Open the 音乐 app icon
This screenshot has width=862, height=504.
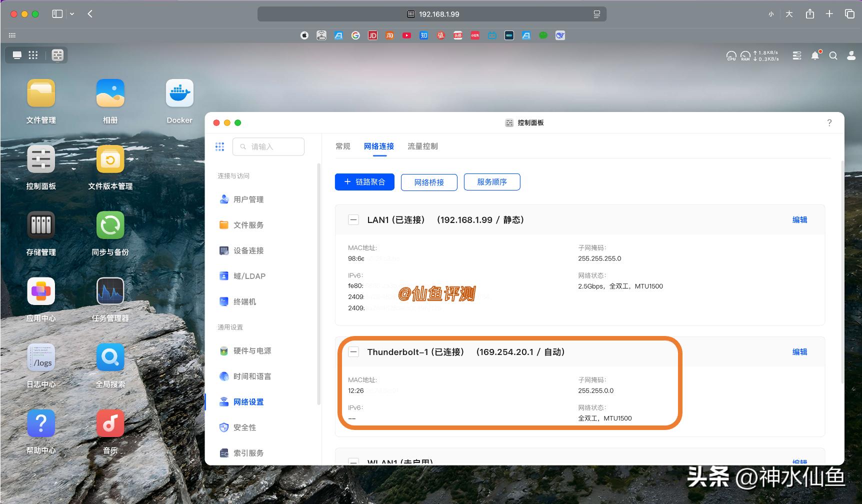pyautogui.click(x=110, y=423)
